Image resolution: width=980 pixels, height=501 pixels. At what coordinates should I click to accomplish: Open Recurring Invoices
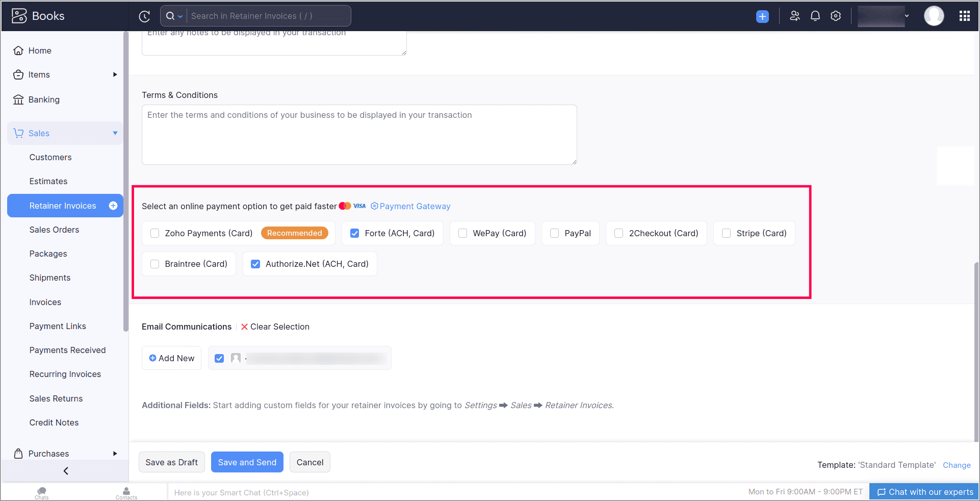(65, 374)
